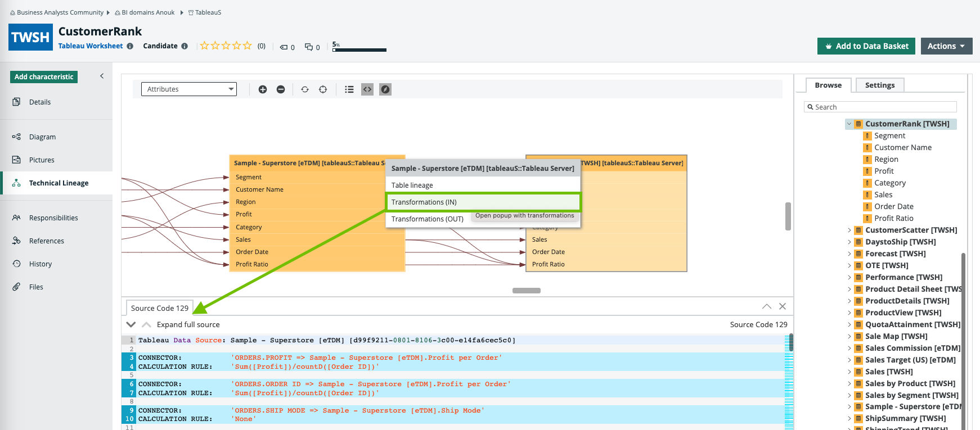
Task: Open the Attributes dropdown
Action: 188,89
